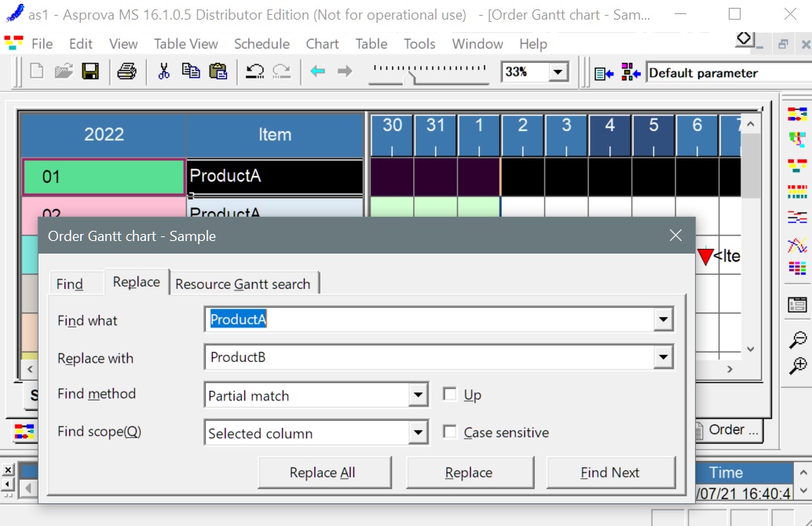The height and width of the screenshot is (526, 812).
Task: Close the Order Gantt chart dialog
Action: tap(675, 236)
